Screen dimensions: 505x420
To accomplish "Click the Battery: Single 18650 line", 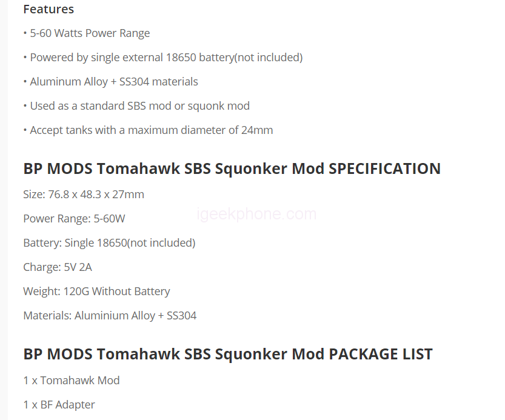I will point(109,243).
